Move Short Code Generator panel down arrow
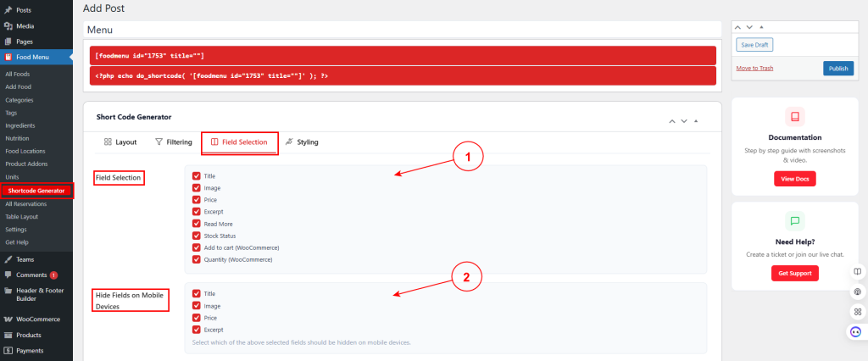Screen dimensions: 868x361 point(684,121)
